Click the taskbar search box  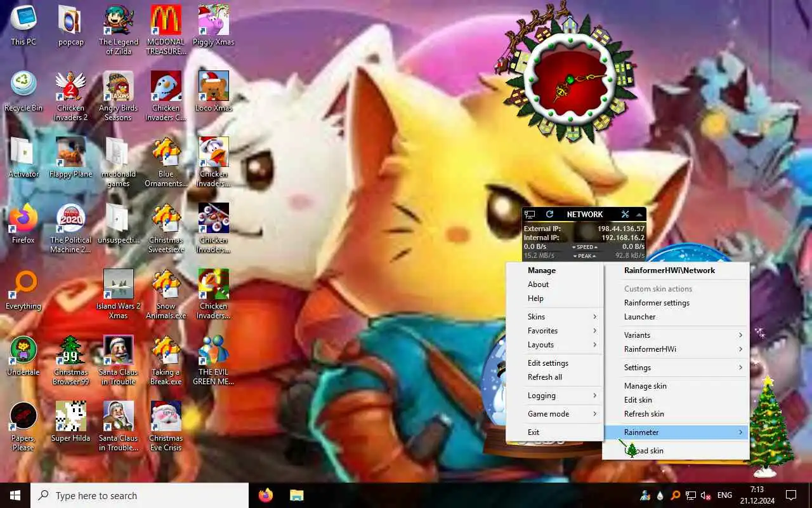coord(140,495)
